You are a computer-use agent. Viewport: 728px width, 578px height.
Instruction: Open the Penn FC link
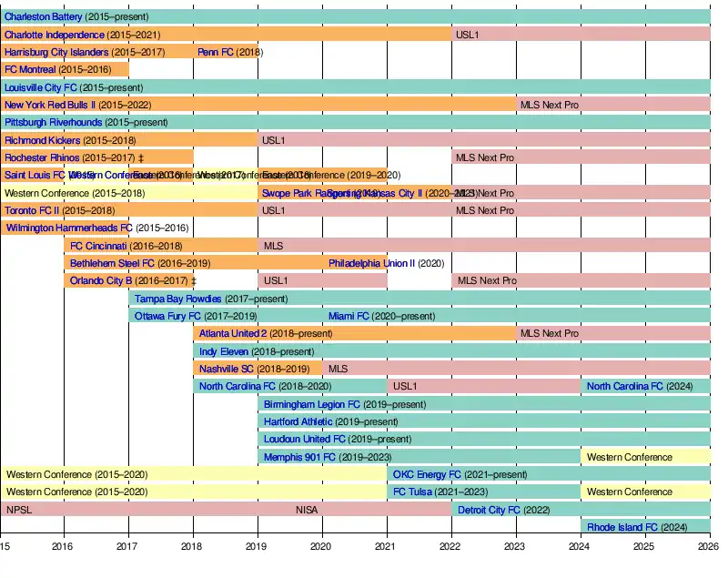pyautogui.click(x=216, y=52)
